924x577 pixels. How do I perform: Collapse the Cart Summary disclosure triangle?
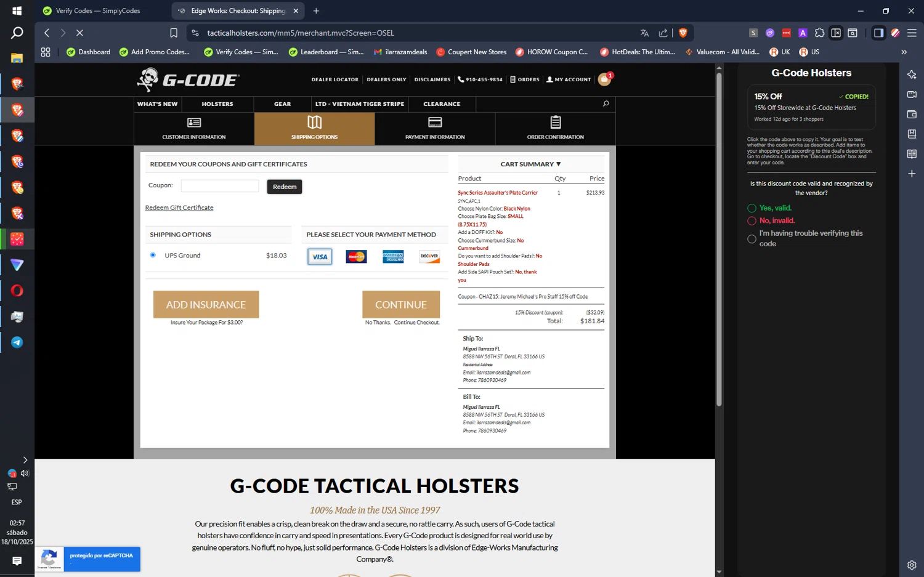[558, 164]
